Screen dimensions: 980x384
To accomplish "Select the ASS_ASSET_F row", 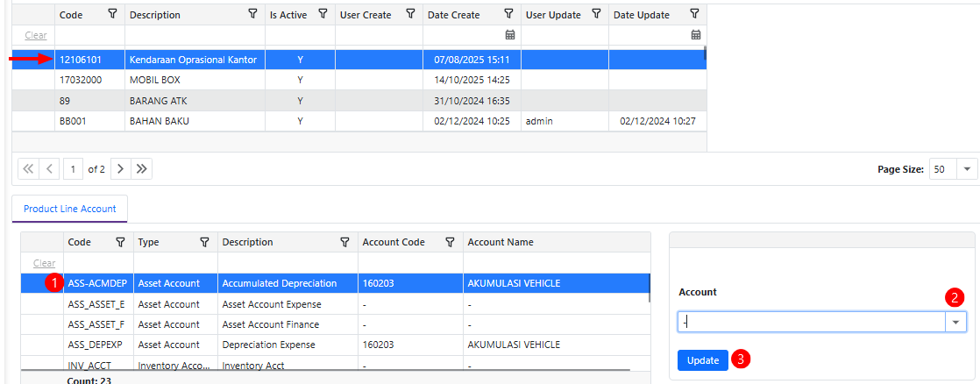I will [x=336, y=324].
